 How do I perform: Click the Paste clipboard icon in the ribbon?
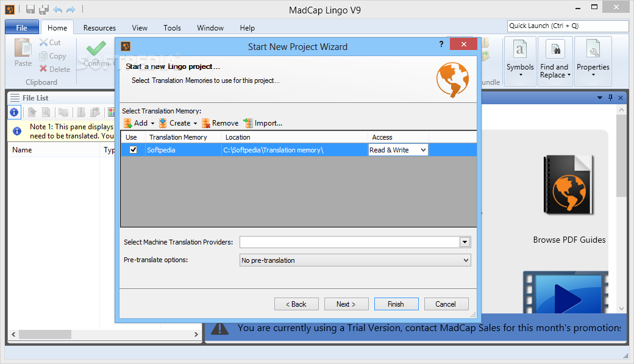coord(23,48)
